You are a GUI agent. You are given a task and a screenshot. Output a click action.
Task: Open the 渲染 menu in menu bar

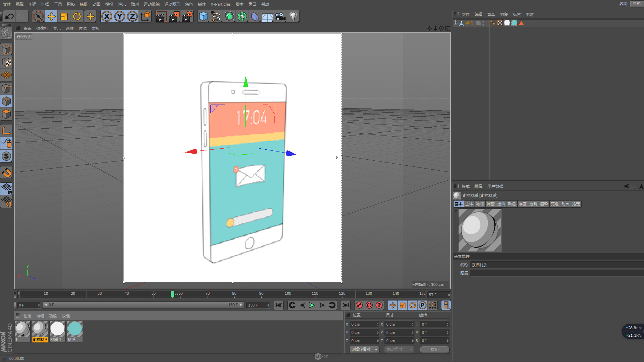point(122,4)
